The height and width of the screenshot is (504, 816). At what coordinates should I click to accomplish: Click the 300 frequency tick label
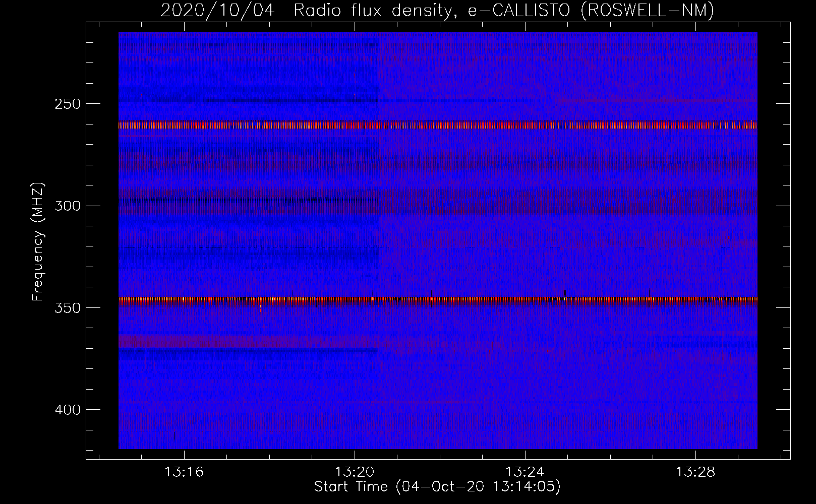[67, 206]
